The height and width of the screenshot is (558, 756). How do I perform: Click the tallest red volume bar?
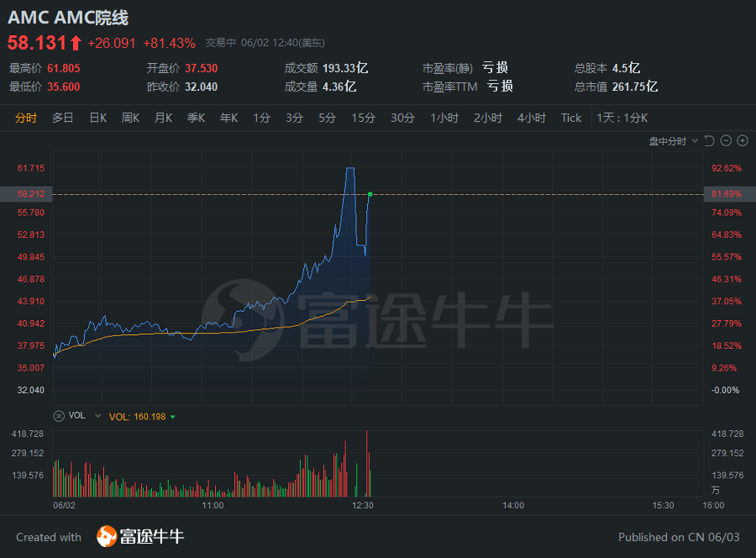point(367,464)
